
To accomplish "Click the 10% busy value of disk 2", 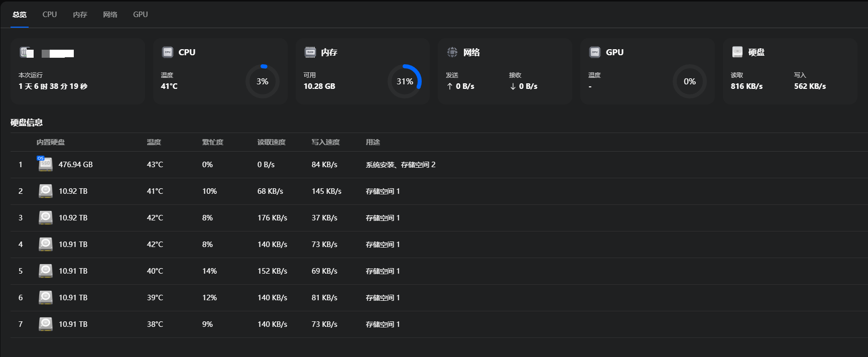I will pos(210,191).
